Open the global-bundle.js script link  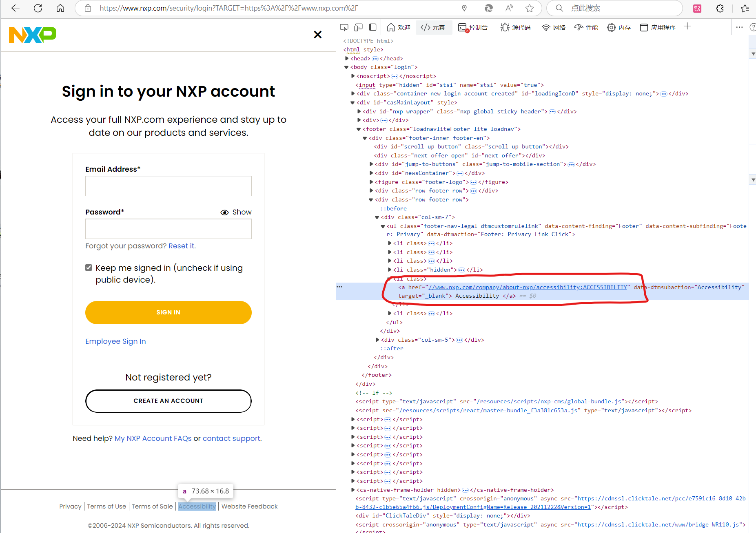click(549, 402)
